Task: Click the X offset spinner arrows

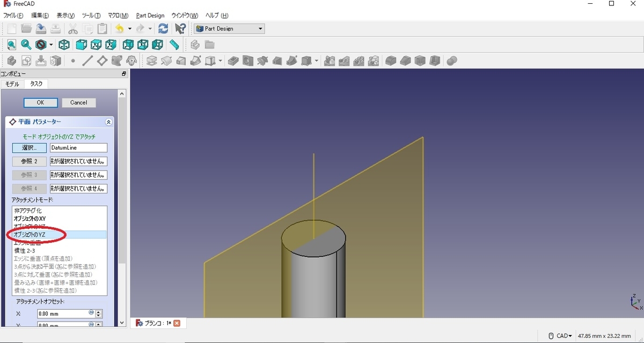Action: (x=99, y=314)
